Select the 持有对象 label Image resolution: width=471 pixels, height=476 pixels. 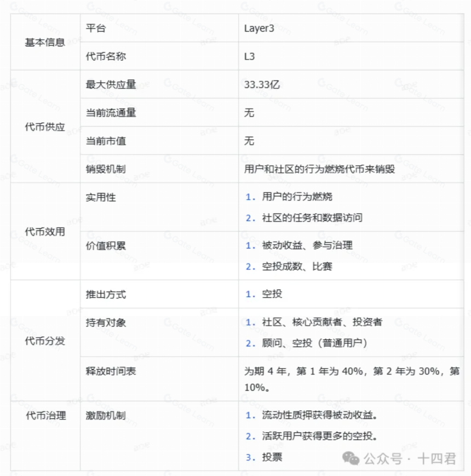[x=106, y=323]
